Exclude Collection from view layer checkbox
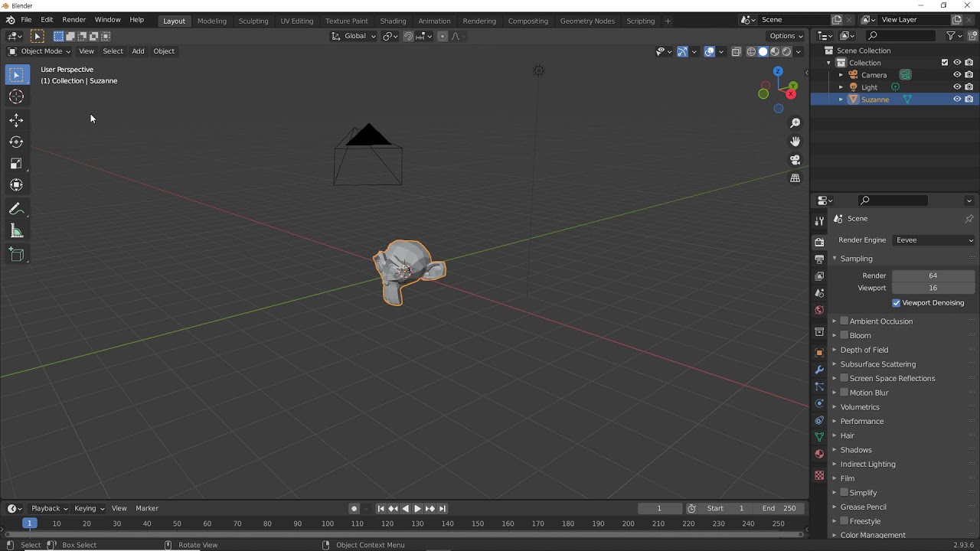Screen dimensions: 980x551 945,63
